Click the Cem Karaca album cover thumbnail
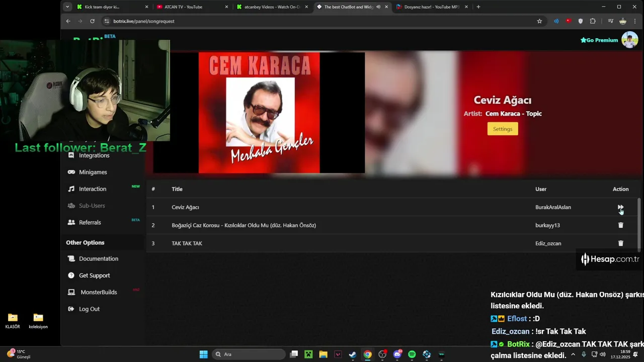This screenshot has height=362, width=644. pyautogui.click(x=259, y=113)
